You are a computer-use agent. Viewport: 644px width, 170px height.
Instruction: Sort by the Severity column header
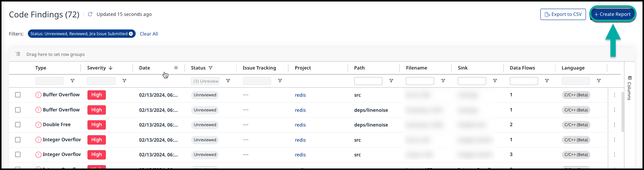tap(96, 68)
